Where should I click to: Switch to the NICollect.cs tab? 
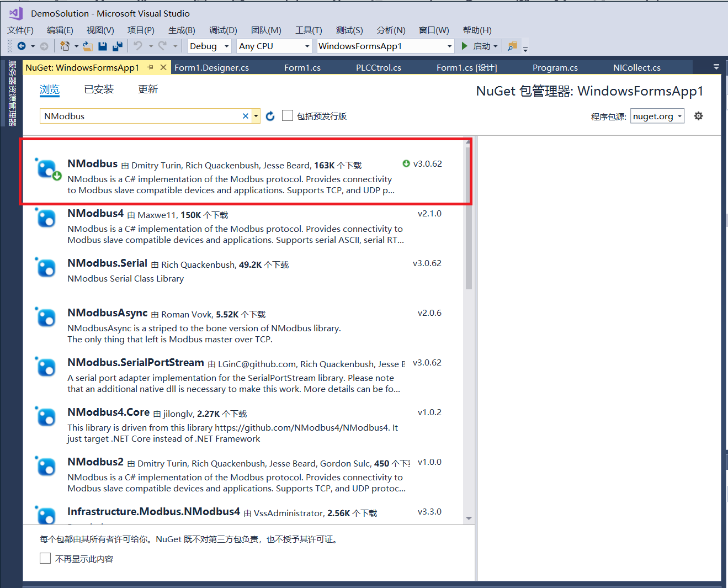(637, 67)
